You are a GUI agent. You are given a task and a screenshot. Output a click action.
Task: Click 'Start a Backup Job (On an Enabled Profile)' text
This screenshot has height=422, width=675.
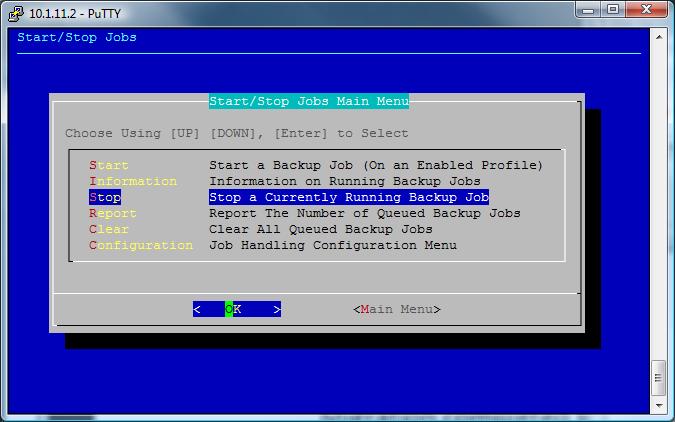click(376, 165)
